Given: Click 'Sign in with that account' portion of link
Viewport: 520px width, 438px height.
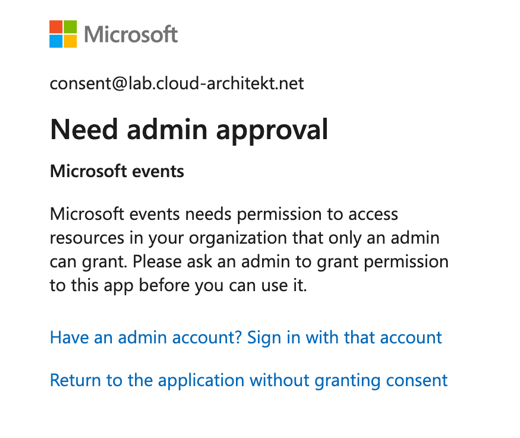Looking at the screenshot, I should (x=344, y=337).
